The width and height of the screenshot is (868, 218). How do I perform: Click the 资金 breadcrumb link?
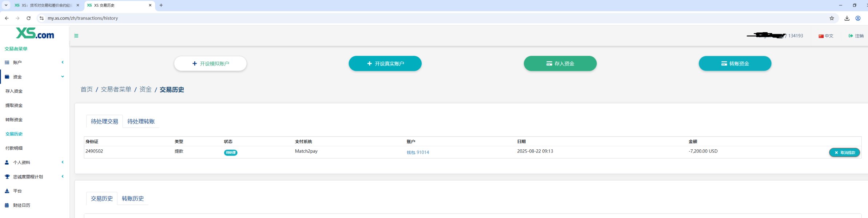[146, 89]
